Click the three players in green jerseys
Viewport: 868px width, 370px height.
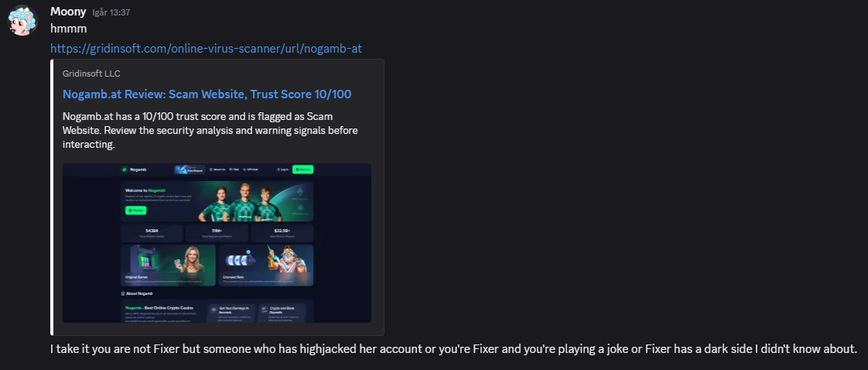tap(241, 204)
